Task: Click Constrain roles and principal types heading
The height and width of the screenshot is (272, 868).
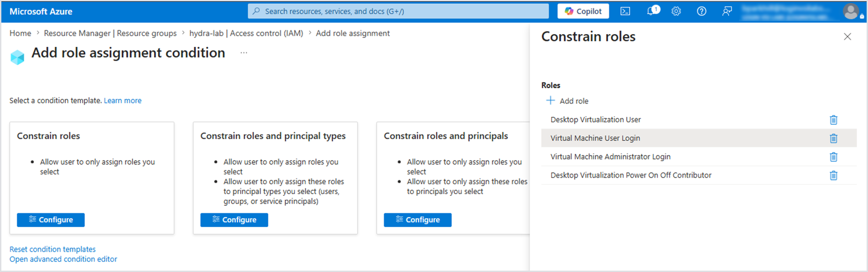Action: pos(273,136)
